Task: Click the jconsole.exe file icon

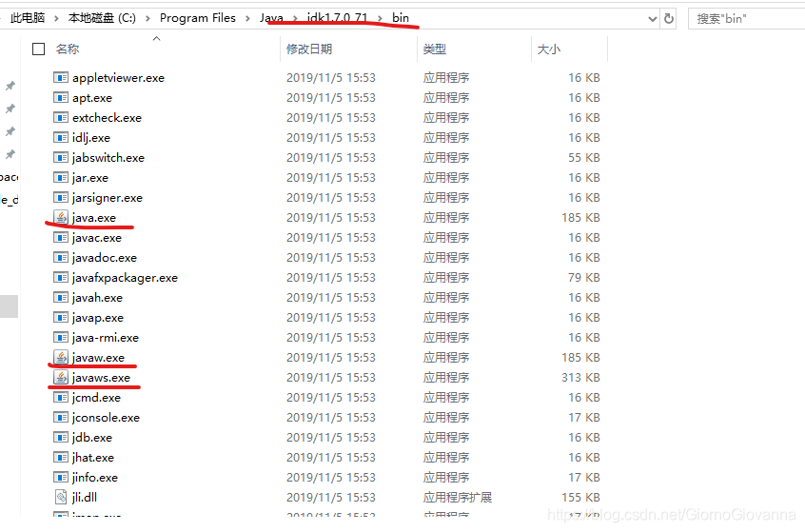Action: pyautogui.click(x=61, y=418)
